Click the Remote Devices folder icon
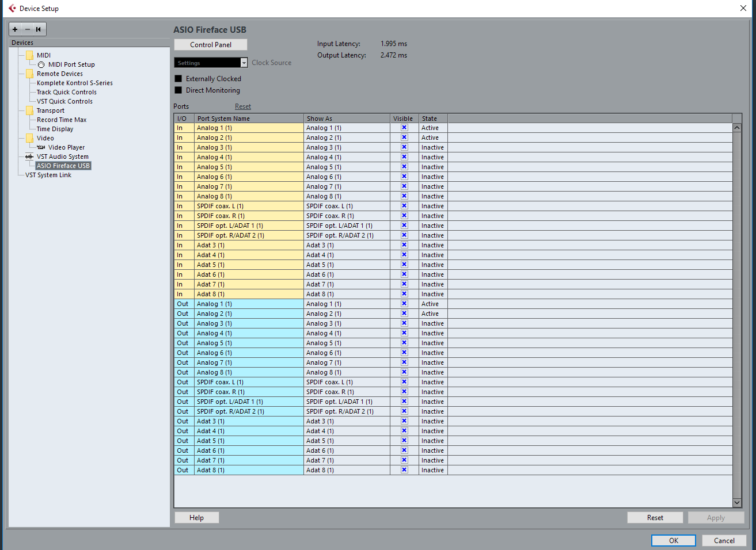The height and width of the screenshot is (550, 756). [x=29, y=74]
